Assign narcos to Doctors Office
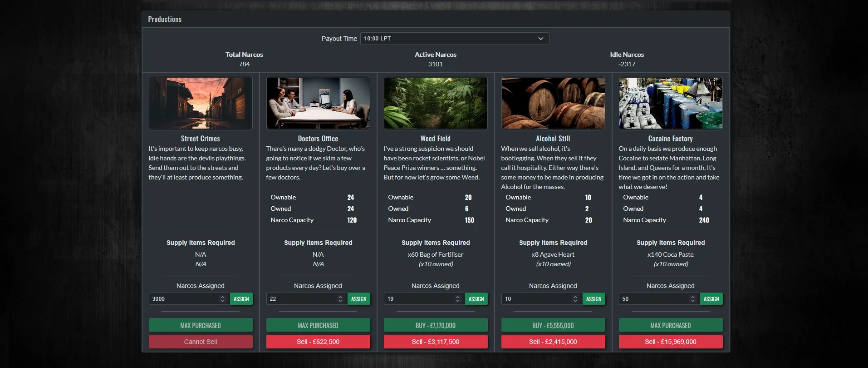868x368 pixels. 358,299
